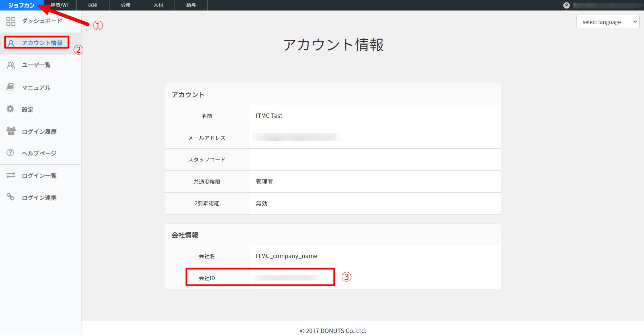Open ログイン履歴 in the sidebar
Image resolution: width=644 pixels, height=335 pixels.
39,132
